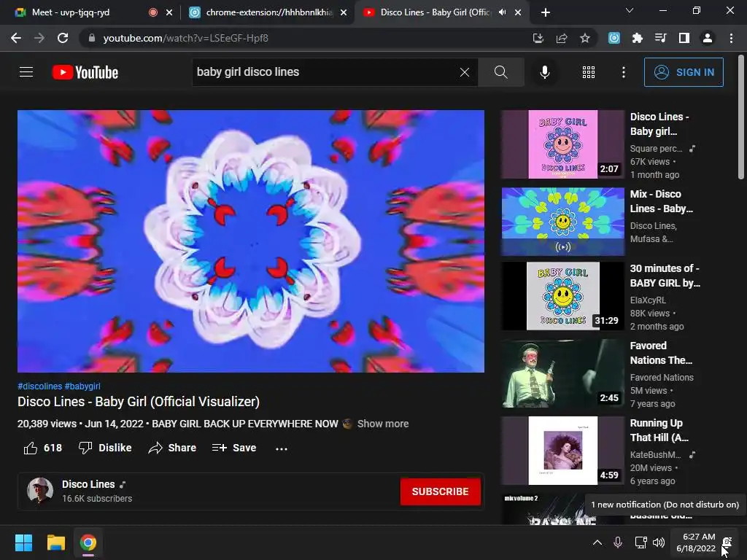This screenshot has height=560, width=747.
Task: Open the video title 'Favored Nations The...'
Action: click(661, 353)
